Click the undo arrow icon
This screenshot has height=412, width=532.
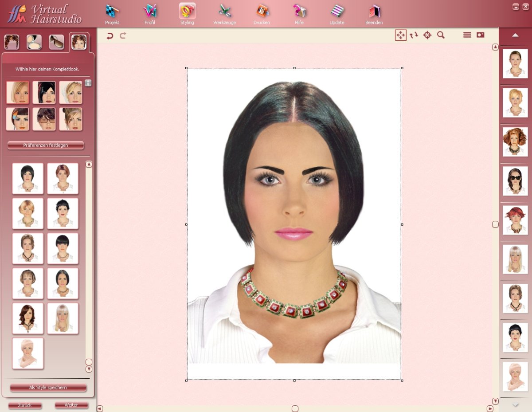pos(110,36)
